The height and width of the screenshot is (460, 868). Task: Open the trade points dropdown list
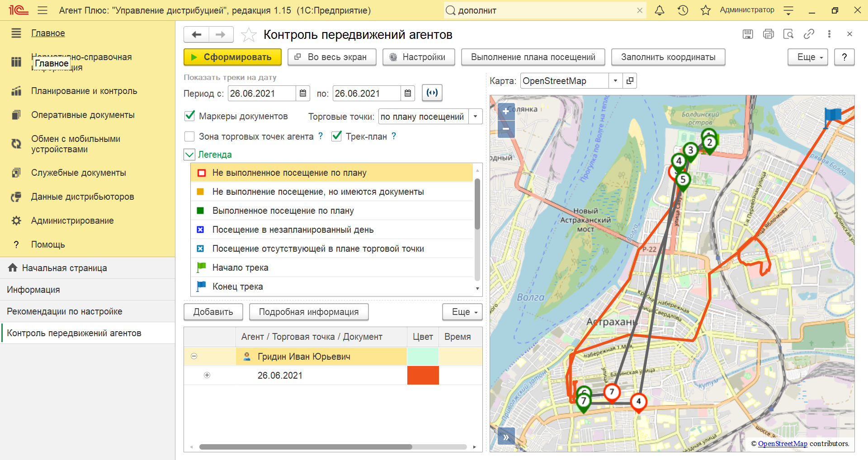475,117
